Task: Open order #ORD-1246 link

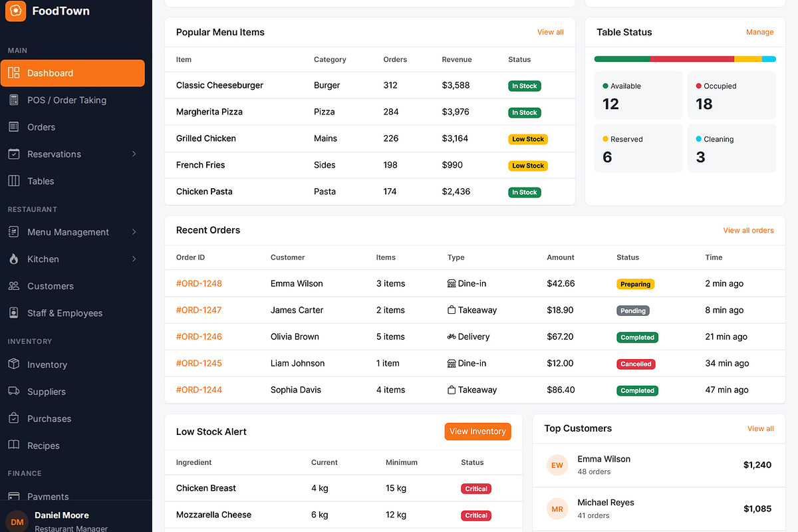Action: 199,336
